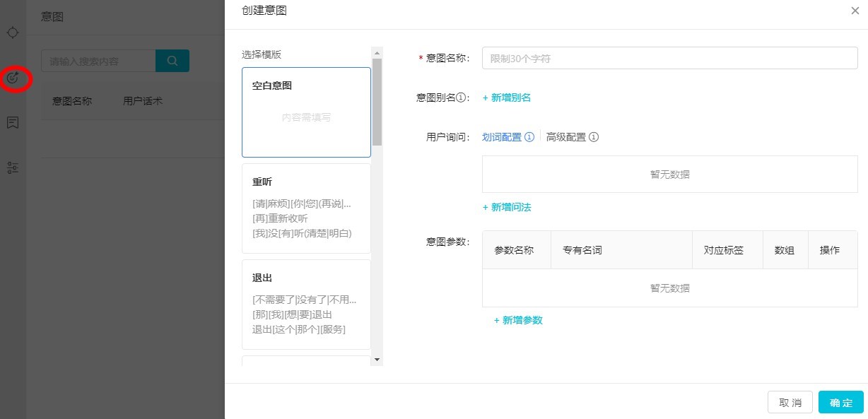The image size is (868, 419).
Task: Focus the 意图名称 input field
Action: point(669,58)
